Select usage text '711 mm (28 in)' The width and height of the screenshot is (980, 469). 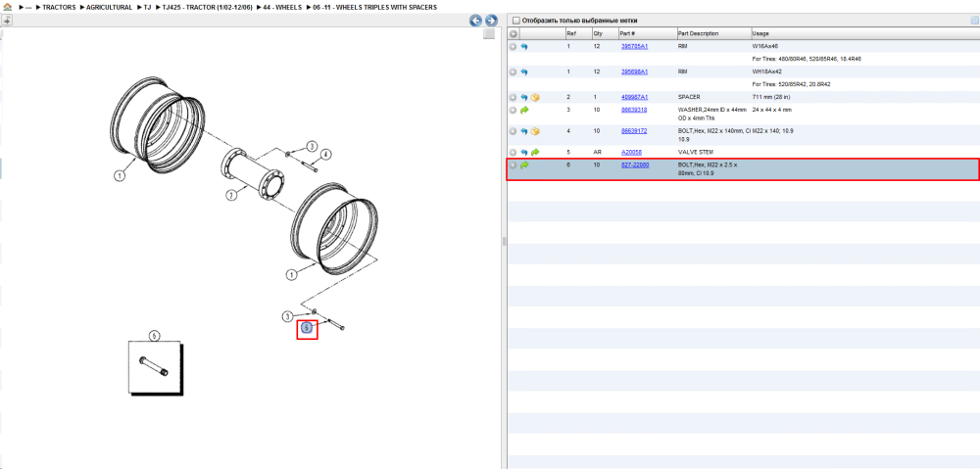[772, 97]
